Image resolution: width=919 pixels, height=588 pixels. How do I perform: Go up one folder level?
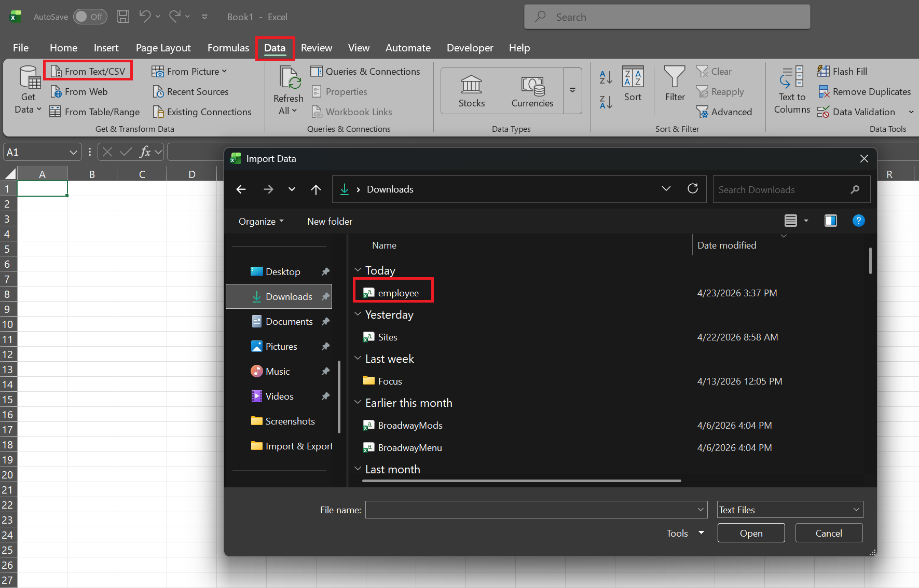316,189
